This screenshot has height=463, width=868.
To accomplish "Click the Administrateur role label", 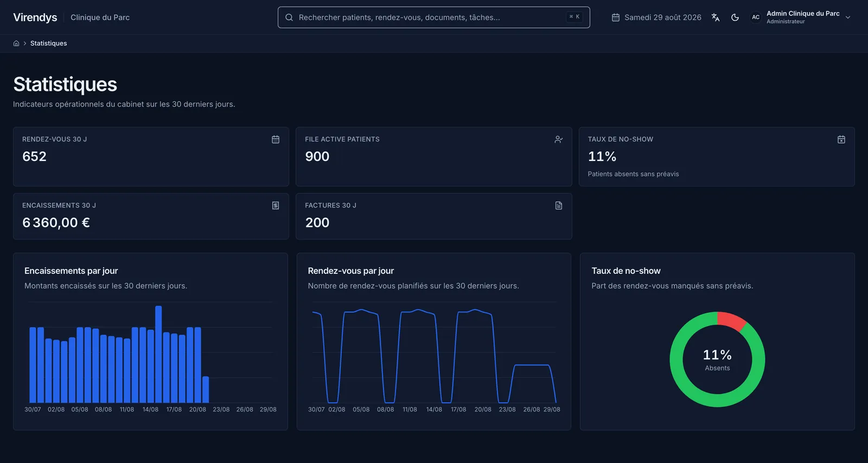I will 786,22.
